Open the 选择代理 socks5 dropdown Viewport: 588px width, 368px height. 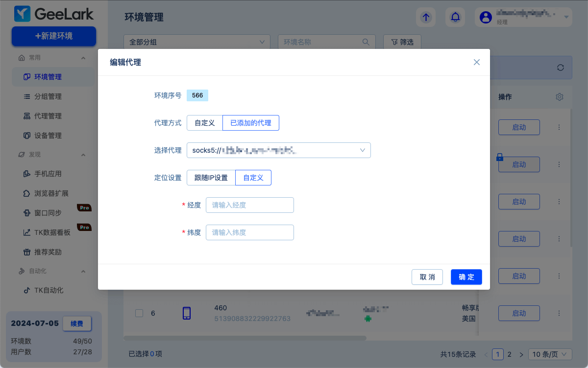tap(278, 150)
